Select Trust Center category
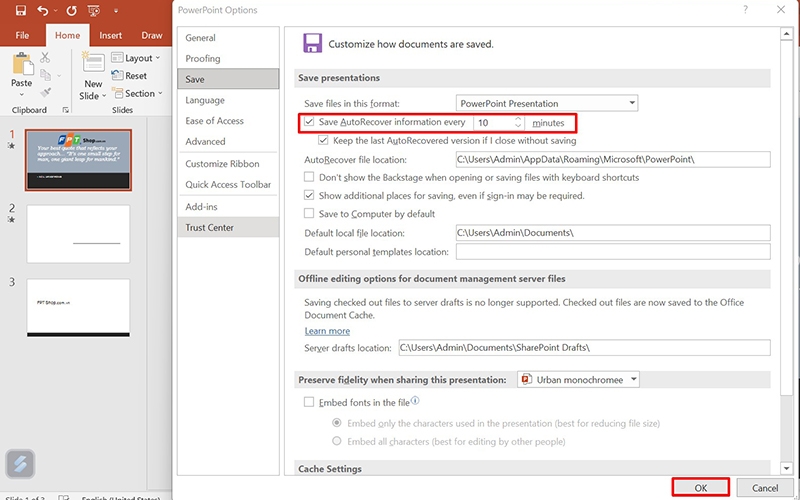This screenshot has height=500, width=800. point(228,228)
